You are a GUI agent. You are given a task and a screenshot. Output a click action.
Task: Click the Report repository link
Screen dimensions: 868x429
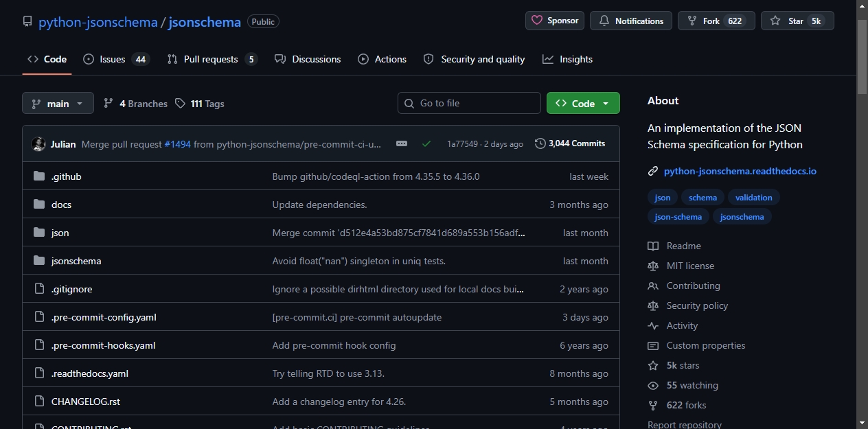pyautogui.click(x=685, y=425)
